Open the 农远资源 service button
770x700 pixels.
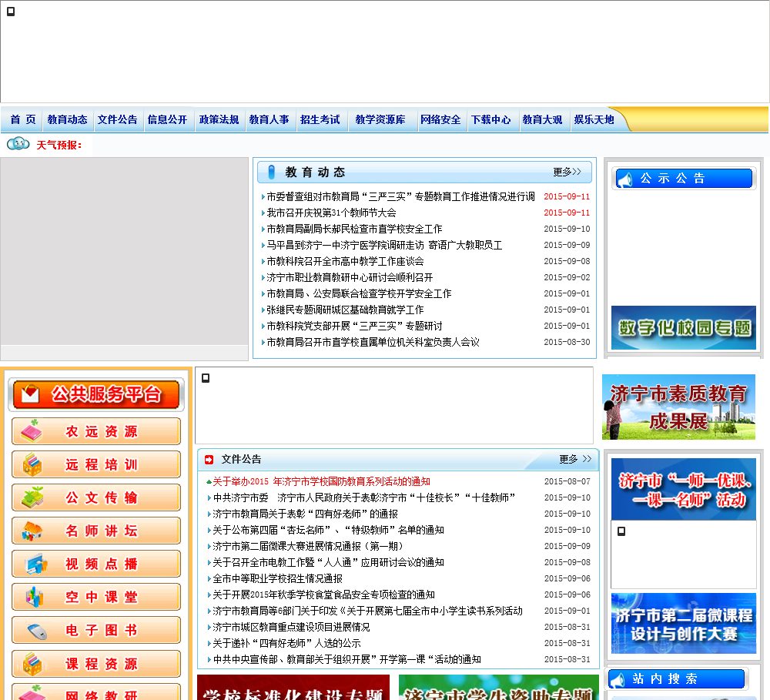coord(96,431)
